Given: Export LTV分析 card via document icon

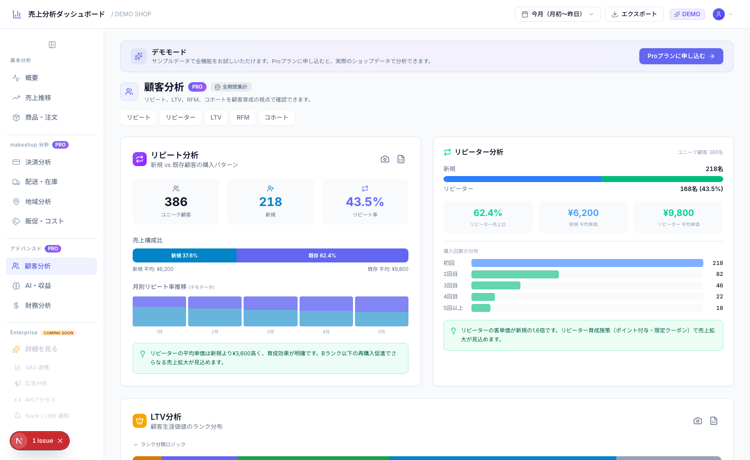Looking at the screenshot, I should coord(714,421).
